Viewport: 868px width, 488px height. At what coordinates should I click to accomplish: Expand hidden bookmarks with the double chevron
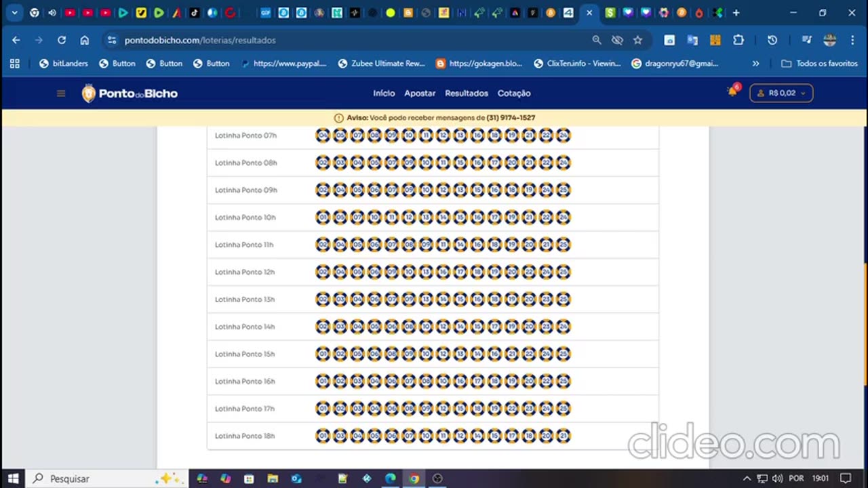(755, 63)
